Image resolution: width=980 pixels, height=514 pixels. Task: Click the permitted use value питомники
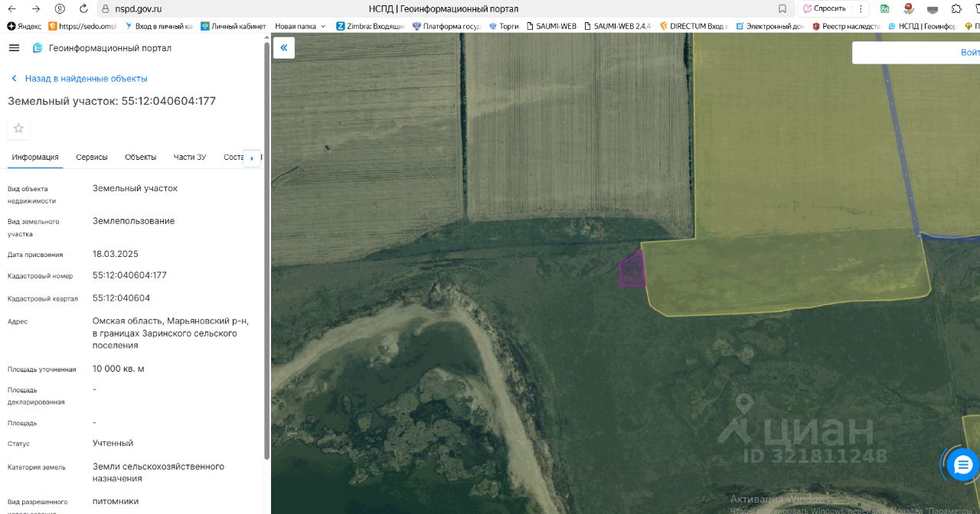tap(116, 502)
